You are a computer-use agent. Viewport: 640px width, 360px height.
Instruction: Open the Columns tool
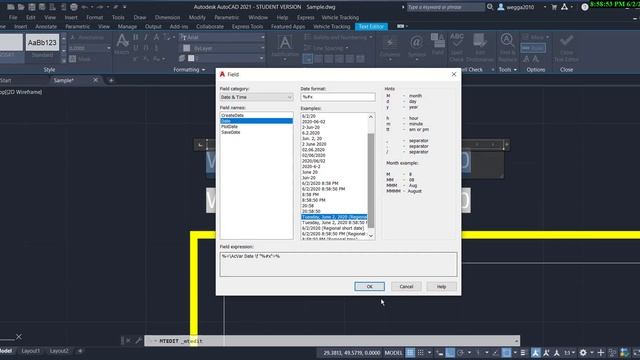pos(390,46)
